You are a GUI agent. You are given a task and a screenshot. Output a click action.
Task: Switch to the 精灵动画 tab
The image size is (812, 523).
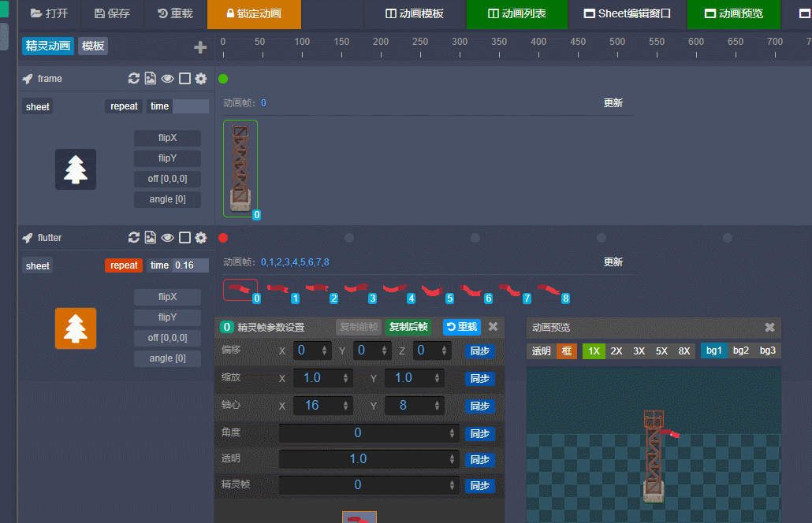[x=48, y=46]
